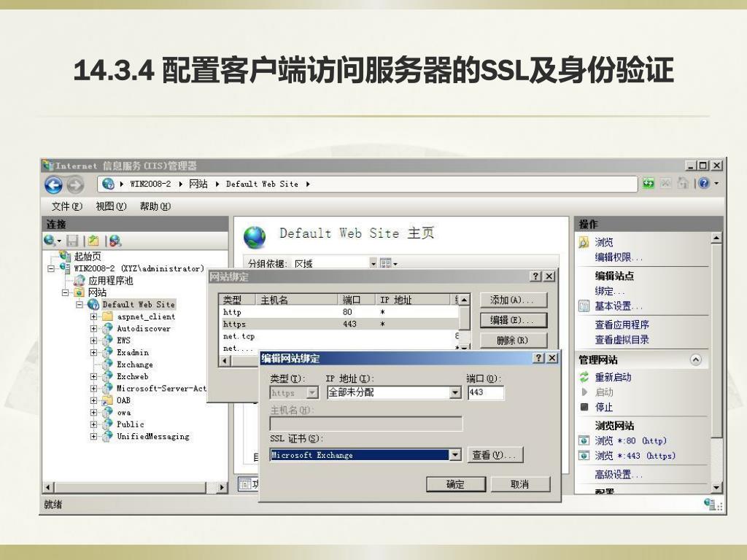747x560 pixels.
Task: Click the port (端口) field showing 443
Action: [x=485, y=392]
